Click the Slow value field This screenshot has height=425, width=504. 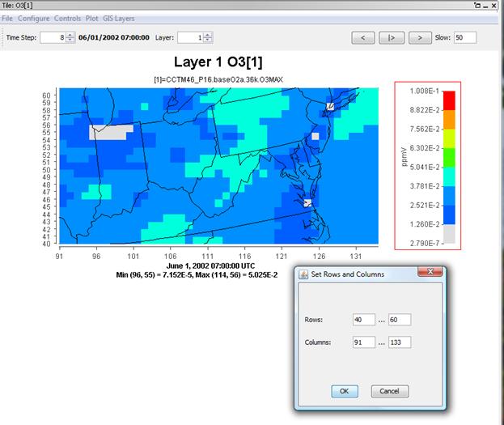point(465,37)
